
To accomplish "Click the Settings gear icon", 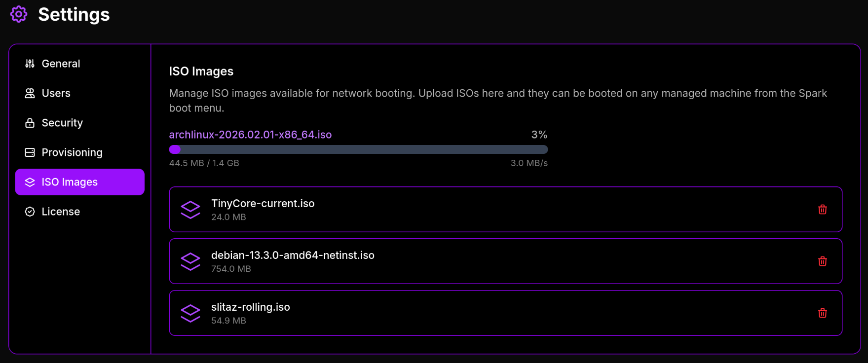I will coord(18,14).
